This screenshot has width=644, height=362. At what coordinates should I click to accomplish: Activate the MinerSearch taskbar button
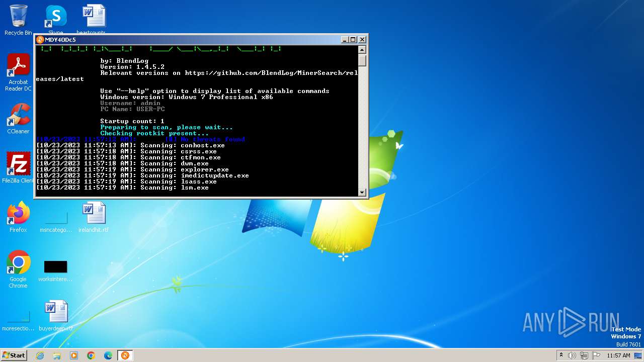point(125,355)
